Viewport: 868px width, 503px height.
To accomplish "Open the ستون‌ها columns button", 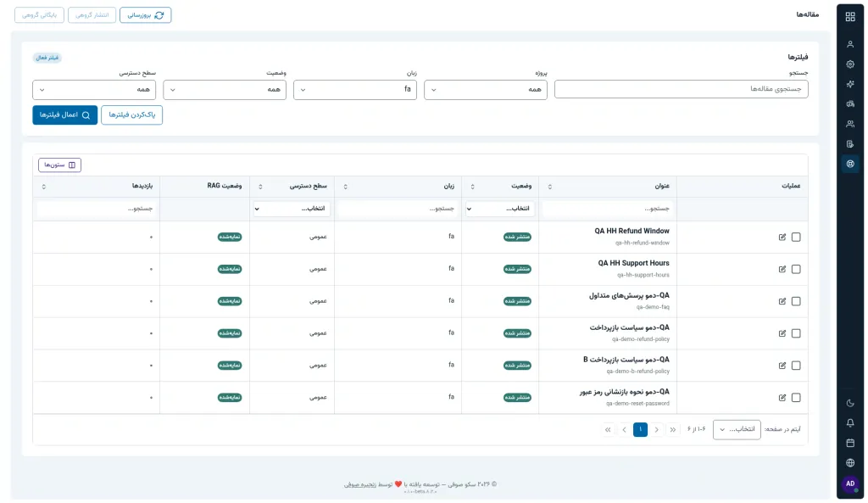I will pyautogui.click(x=60, y=165).
